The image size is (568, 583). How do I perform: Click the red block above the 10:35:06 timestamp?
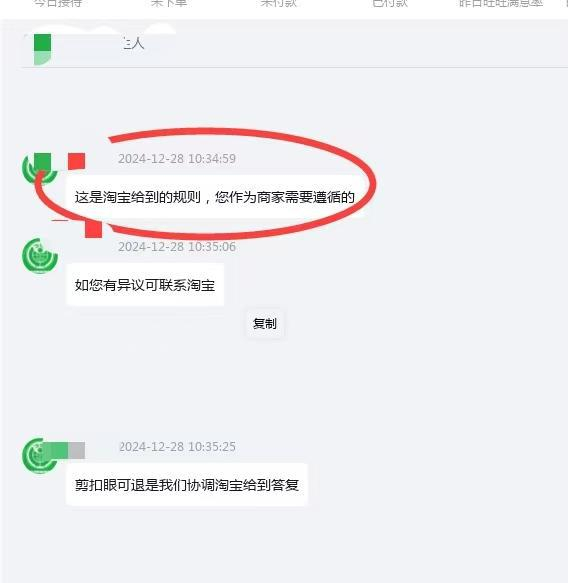tap(93, 229)
